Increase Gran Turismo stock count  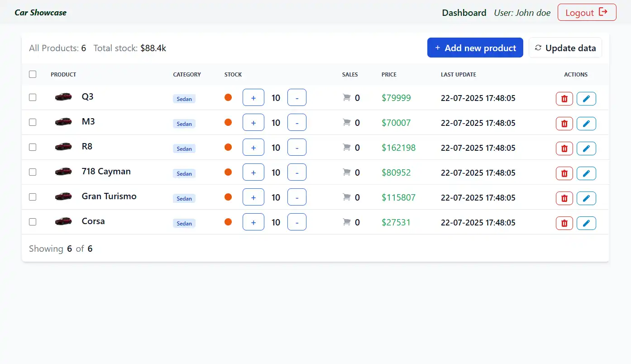[x=253, y=197]
